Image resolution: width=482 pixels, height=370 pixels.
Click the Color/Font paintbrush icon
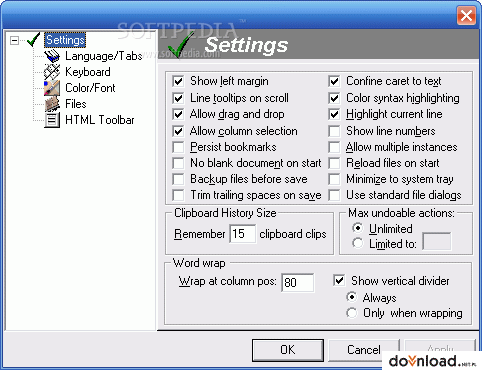coord(52,88)
